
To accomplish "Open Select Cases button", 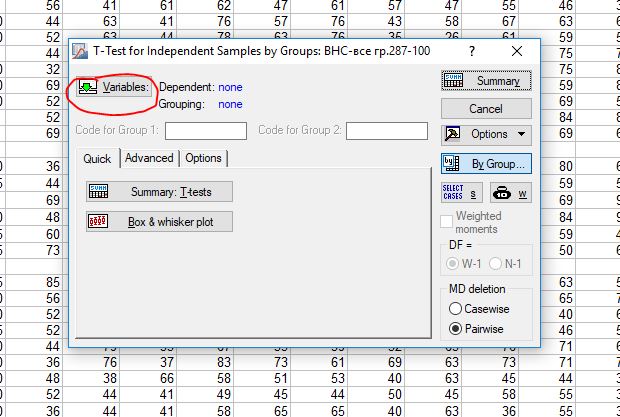I will point(459,193).
